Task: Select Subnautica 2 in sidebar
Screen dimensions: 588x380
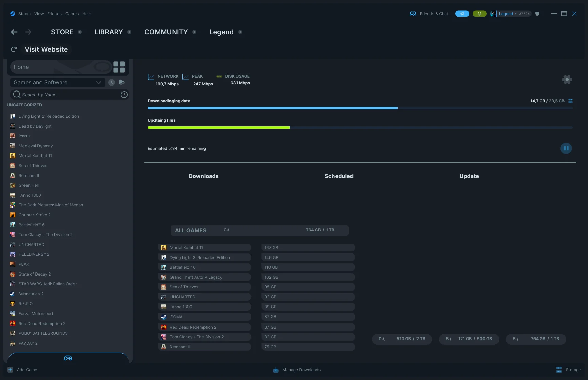Action: pyautogui.click(x=31, y=294)
